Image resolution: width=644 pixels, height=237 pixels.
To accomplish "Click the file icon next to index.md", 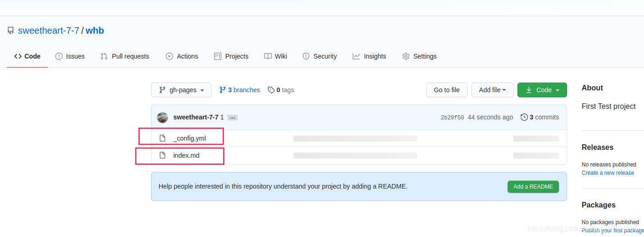I will click(162, 155).
